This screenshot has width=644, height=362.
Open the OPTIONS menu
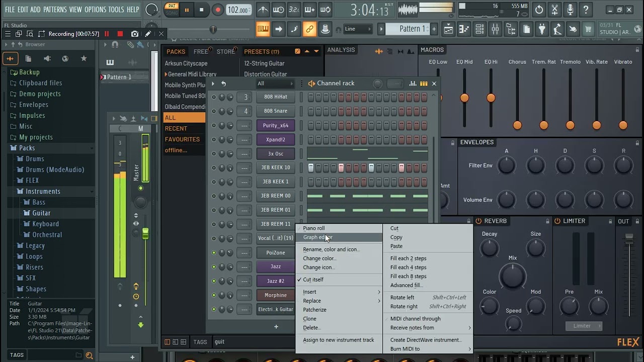click(x=95, y=10)
